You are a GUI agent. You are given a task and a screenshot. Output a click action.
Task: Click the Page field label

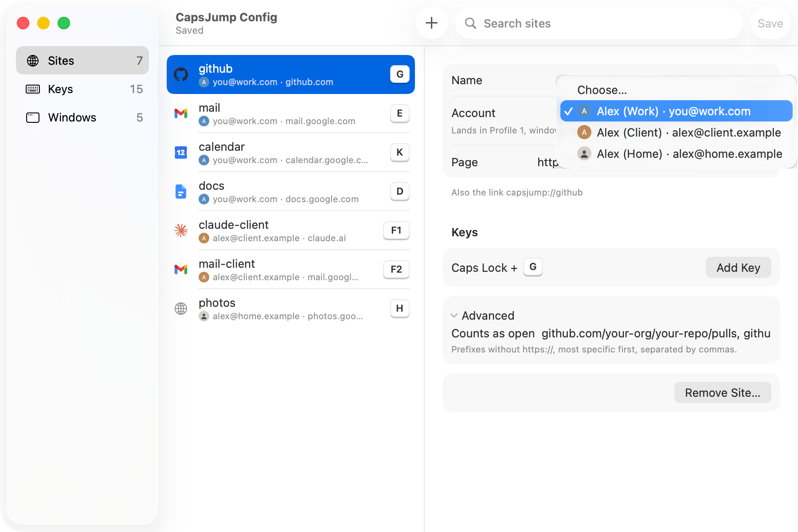tap(465, 162)
